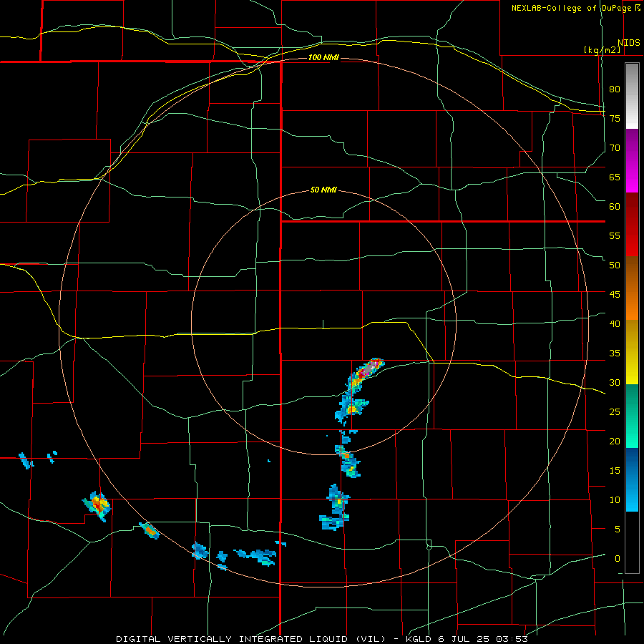Image resolution: width=644 pixels, height=644 pixels.
Task: Click the 35 value on color scale
Action: coord(615,353)
